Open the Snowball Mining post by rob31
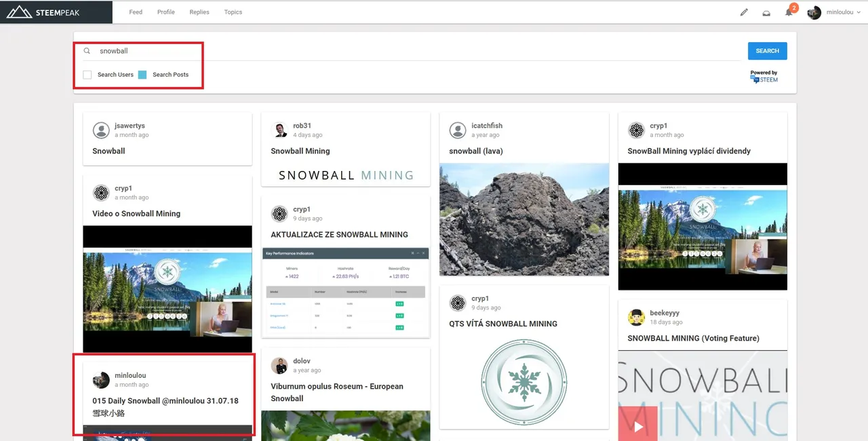The image size is (868, 441). (300, 151)
